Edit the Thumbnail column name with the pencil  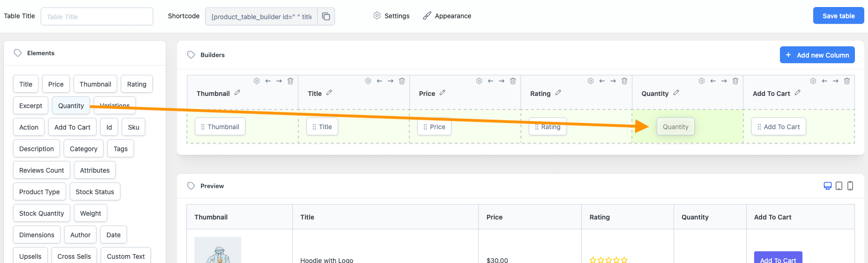pyautogui.click(x=237, y=93)
